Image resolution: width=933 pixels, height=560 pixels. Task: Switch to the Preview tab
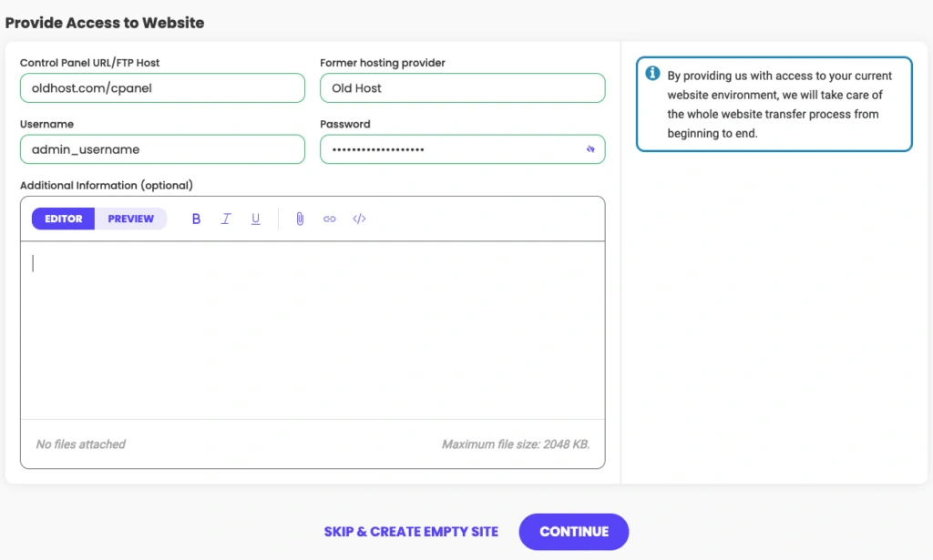click(131, 219)
